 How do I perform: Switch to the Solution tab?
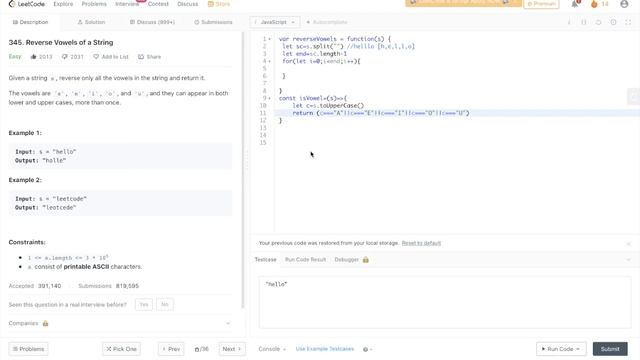[91, 22]
